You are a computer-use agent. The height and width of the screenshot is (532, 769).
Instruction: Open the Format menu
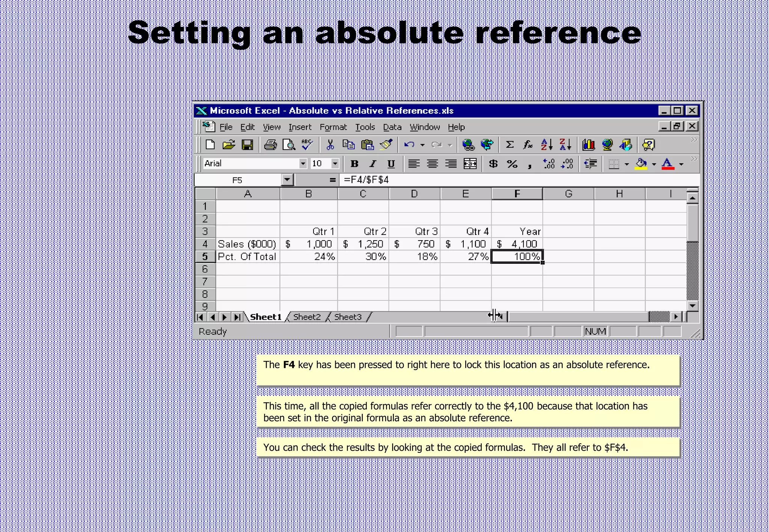click(333, 127)
